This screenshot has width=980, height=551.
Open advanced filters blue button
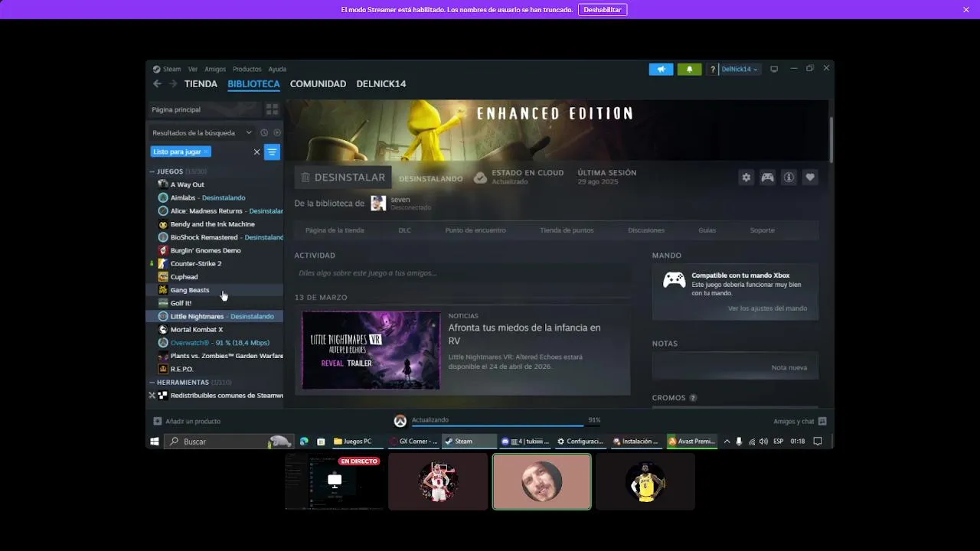point(272,152)
